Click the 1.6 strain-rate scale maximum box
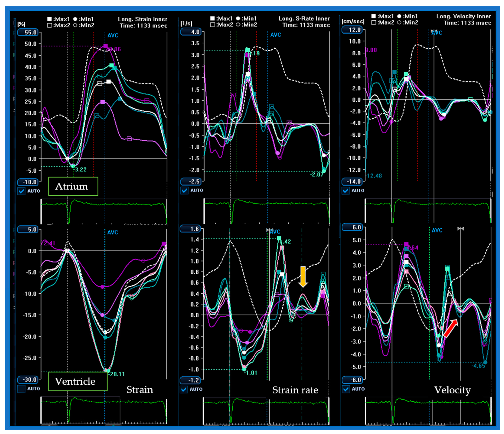 (x=190, y=229)
